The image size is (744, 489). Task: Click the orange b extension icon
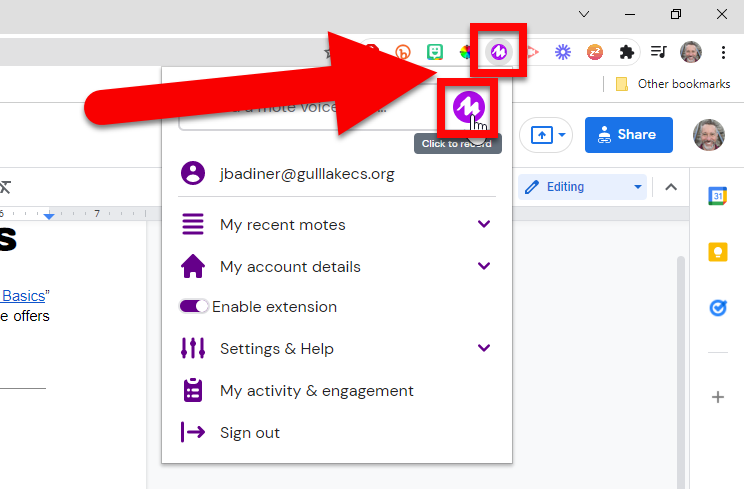(x=403, y=52)
